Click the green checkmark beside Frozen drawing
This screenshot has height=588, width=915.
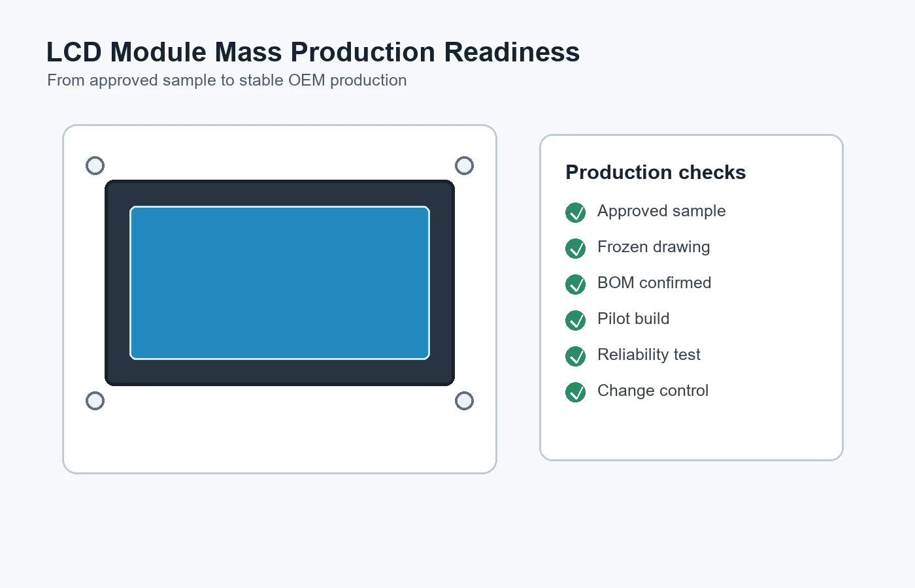[x=575, y=248]
